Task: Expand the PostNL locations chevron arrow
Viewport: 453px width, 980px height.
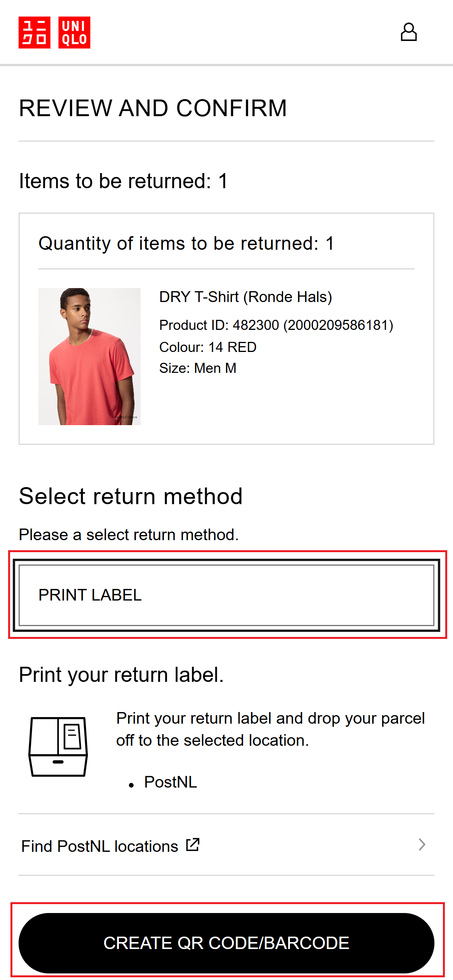Action: click(422, 845)
